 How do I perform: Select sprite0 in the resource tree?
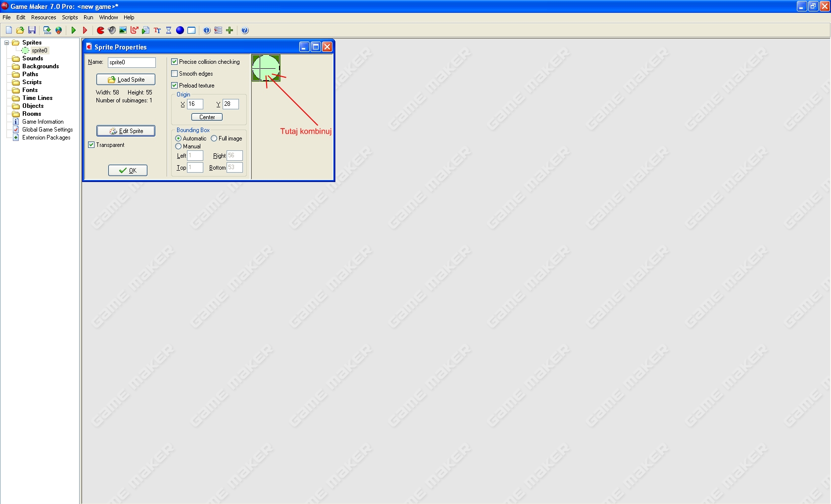[x=39, y=50]
